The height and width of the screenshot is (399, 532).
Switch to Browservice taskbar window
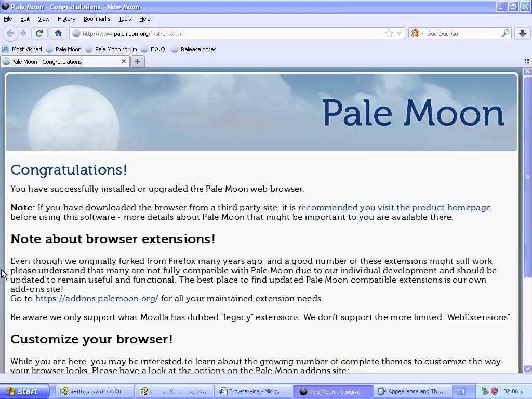click(x=253, y=391)
